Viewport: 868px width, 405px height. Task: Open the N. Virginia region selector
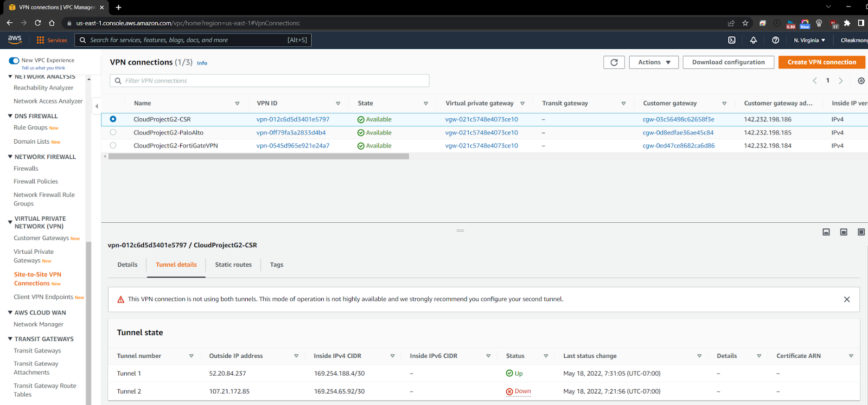tap(809, 40)
